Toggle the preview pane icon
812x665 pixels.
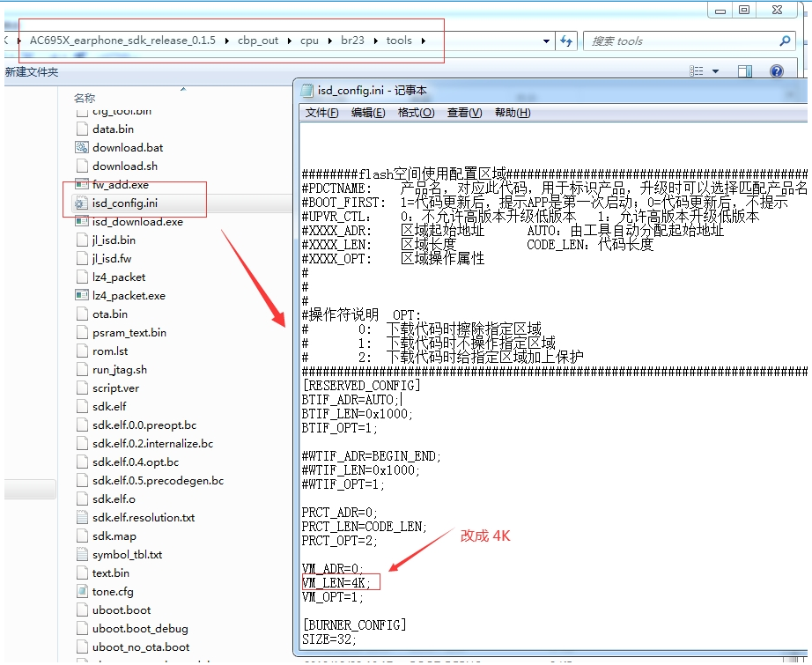pyautogui.click(x=745, y=71)
